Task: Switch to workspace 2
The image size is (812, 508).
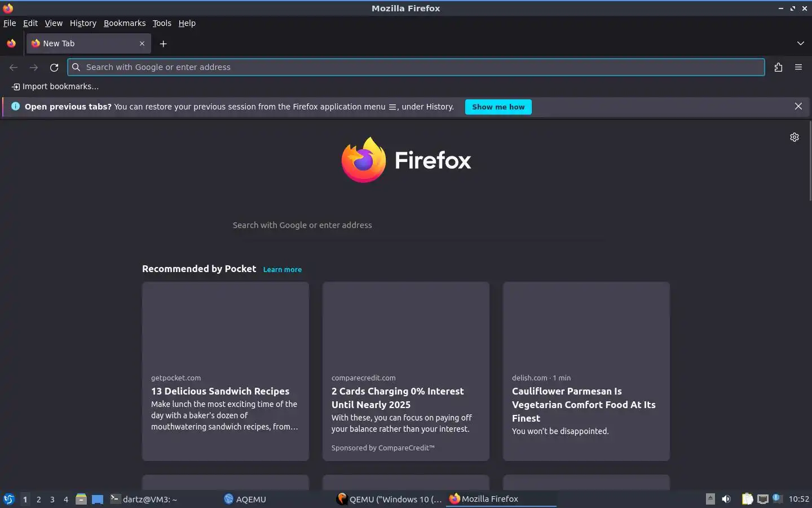Action: click(38, 499)
